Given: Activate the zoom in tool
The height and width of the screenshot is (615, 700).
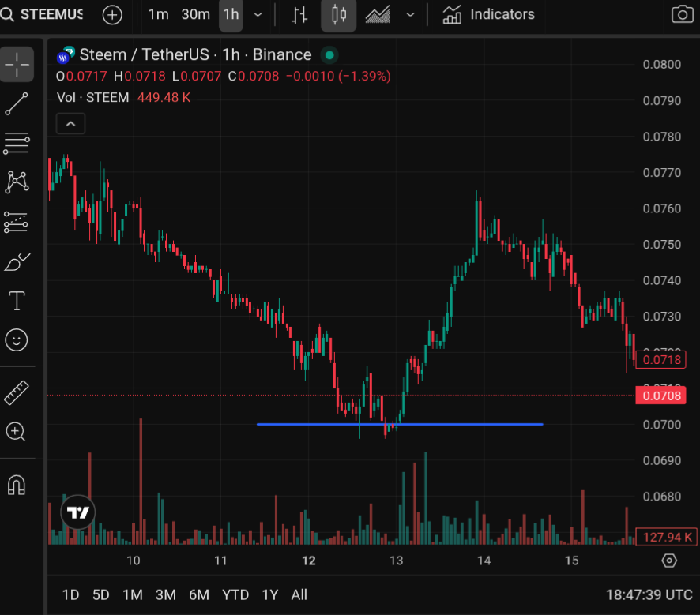Looking at the screenshot, I should pyautogui.click(x=16, y=432).
